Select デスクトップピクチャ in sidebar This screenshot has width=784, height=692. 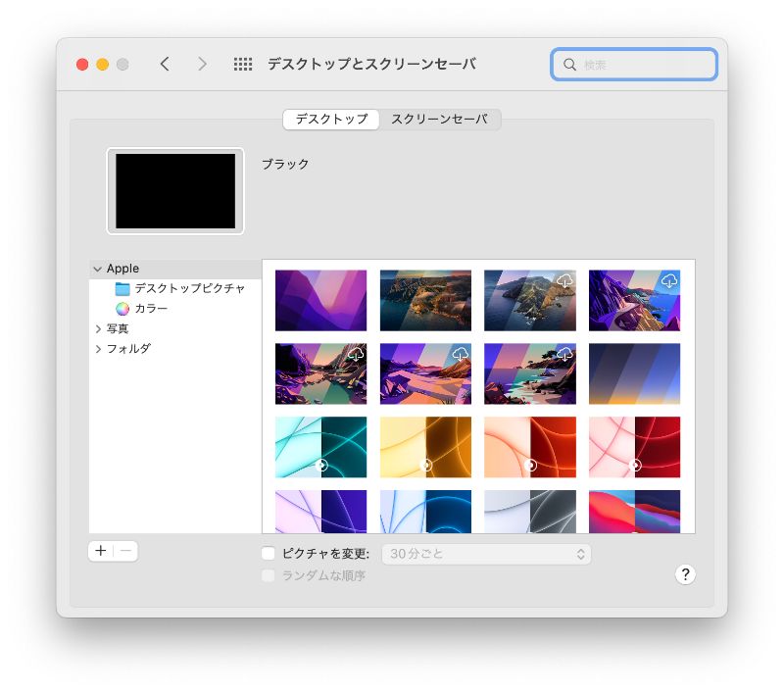pos(175,288)
